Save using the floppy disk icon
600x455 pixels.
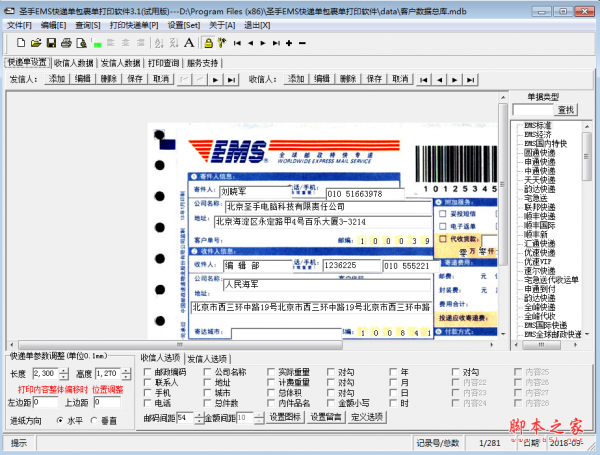(51, 43)
